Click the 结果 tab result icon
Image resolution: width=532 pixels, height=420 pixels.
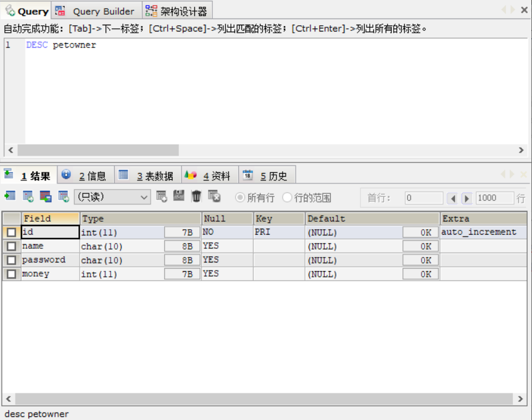click(9, 174)
